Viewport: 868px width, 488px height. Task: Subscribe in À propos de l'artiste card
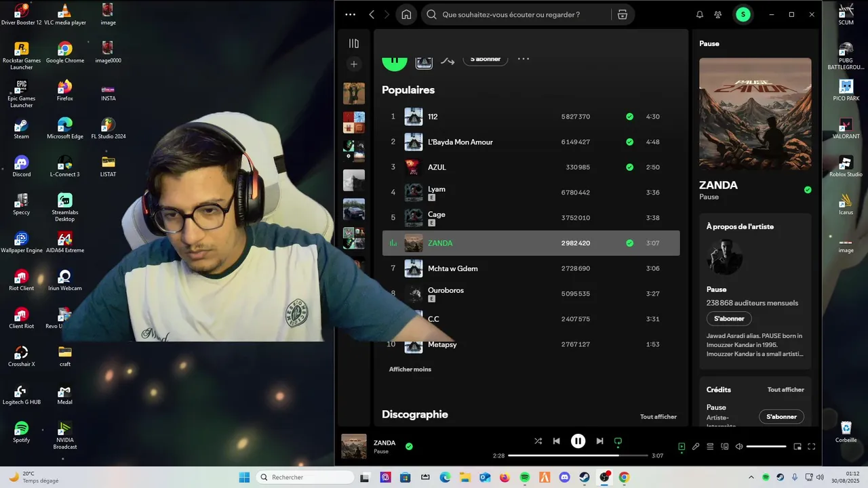pos(729,319)
